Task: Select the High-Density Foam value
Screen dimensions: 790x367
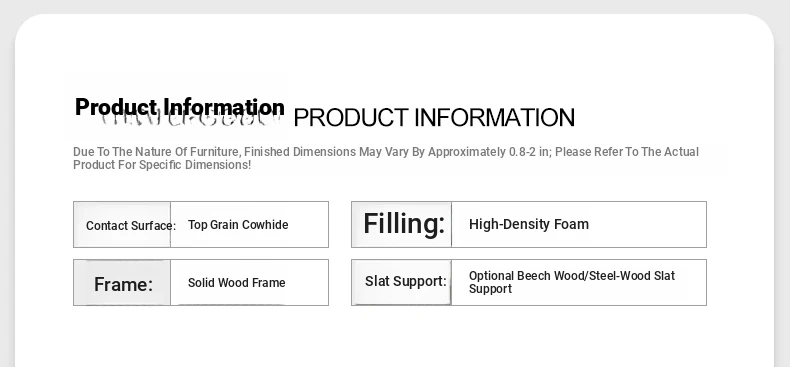Action: 529,224
